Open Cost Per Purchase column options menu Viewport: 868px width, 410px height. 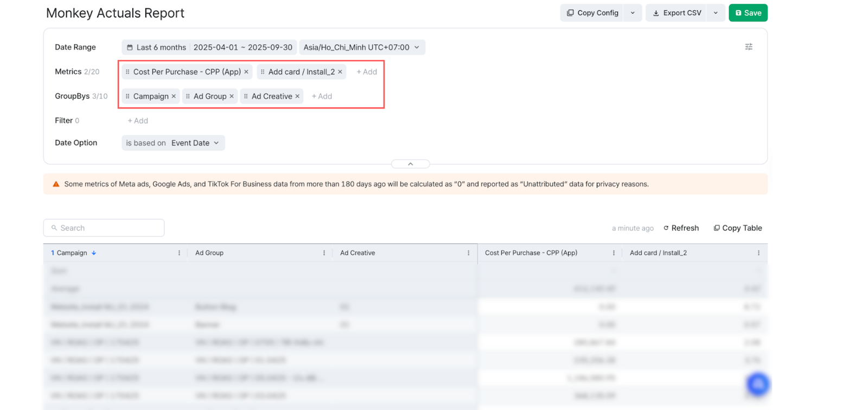coord(614,253)
